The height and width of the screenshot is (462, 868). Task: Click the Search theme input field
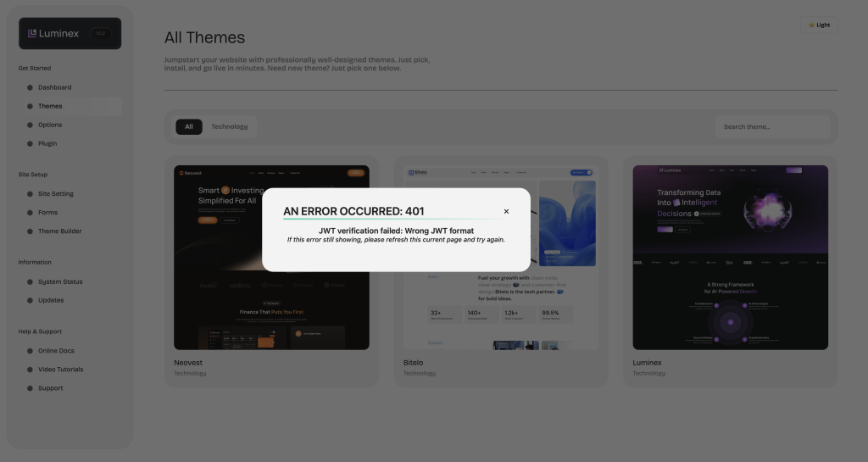[x=772, y=126]
